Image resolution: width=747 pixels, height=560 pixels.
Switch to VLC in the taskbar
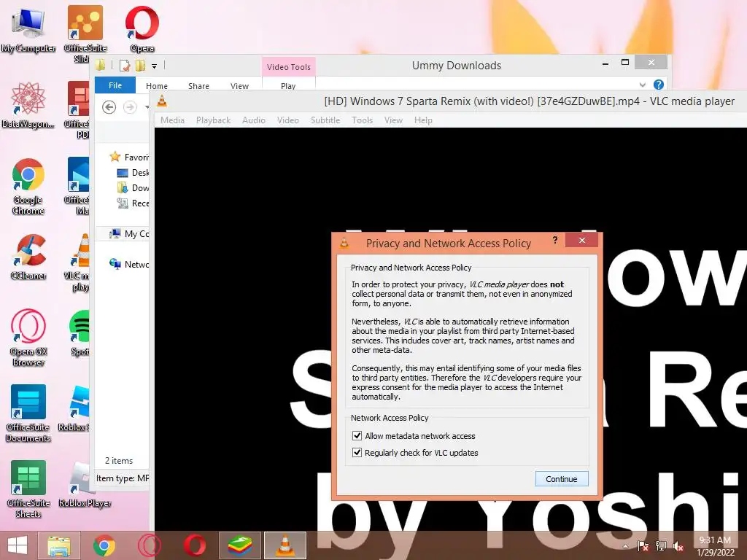pyautogui.click(x=285, y=545)
